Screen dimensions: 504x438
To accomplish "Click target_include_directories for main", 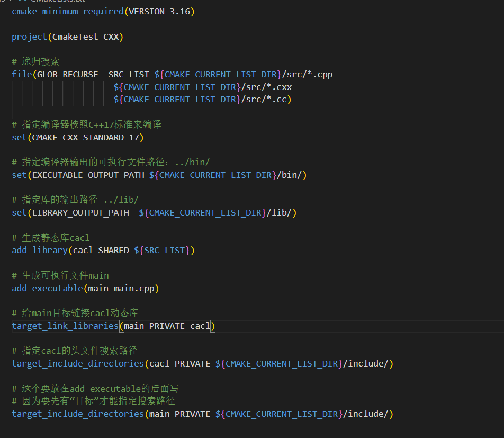I will pyautogui.click(x=78, y=414).
